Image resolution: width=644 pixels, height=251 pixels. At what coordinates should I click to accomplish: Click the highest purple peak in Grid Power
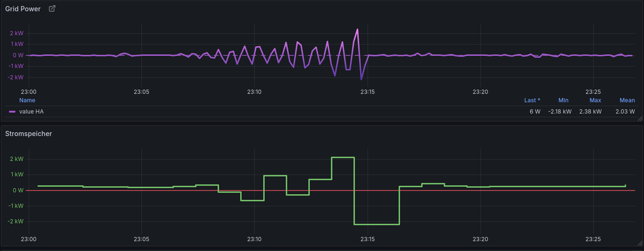(x=357, y=30)
